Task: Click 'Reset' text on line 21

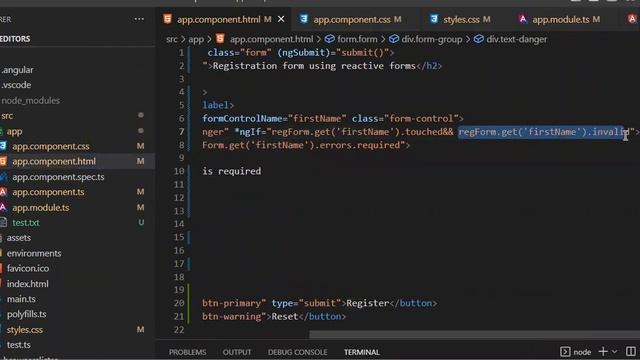Action: click(285, 316)
